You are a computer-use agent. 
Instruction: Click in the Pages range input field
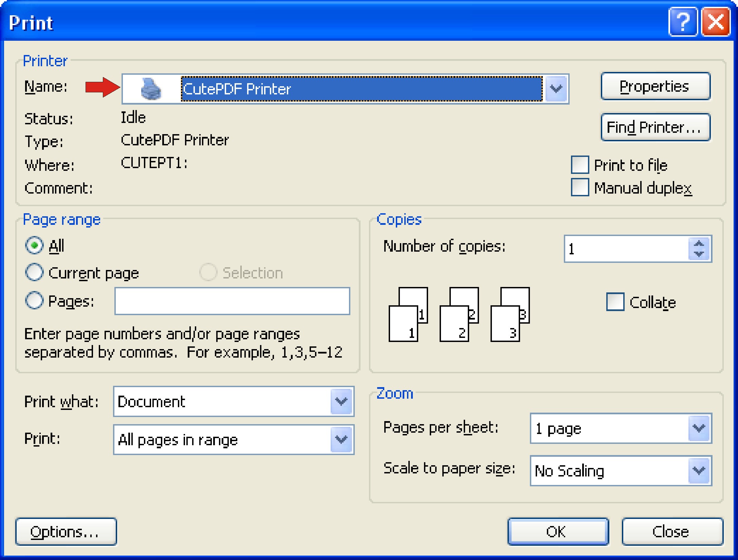point(232,301)
